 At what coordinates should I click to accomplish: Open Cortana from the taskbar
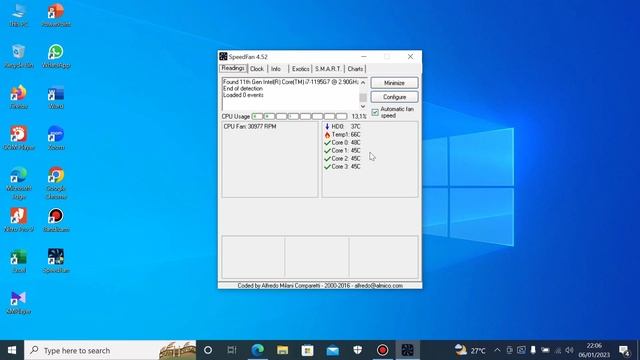pyautogui.click(x=208, y=350)
